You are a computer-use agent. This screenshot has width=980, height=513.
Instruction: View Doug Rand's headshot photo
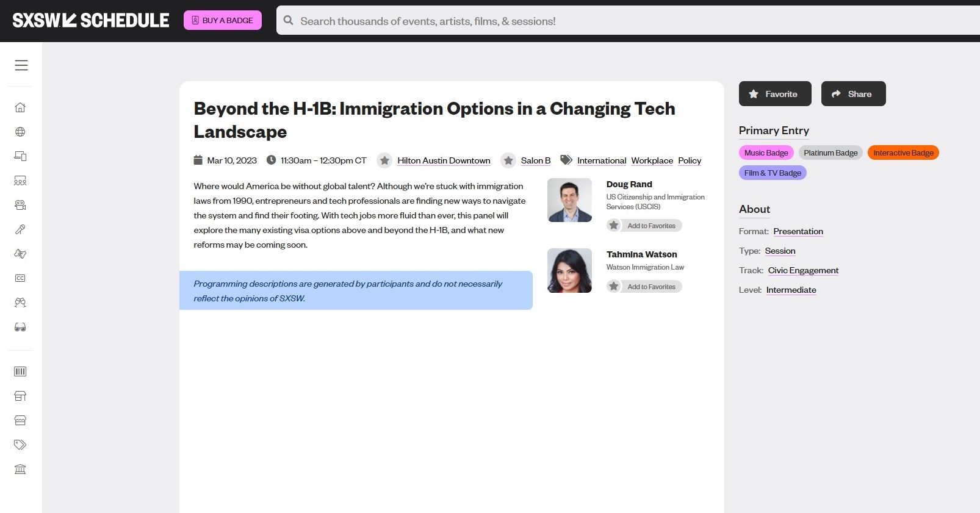(570, 200)
